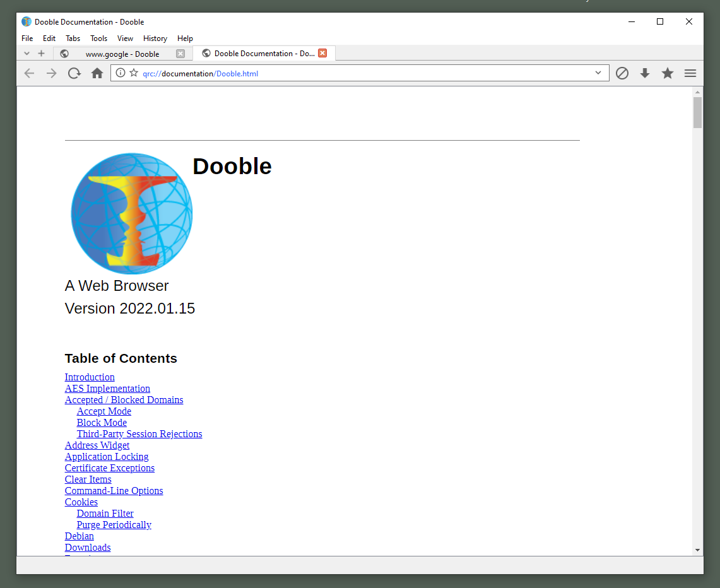Expand the tab list chevron
The width and height of the screenshot is (720, 588).
click(x=27, y=53)
